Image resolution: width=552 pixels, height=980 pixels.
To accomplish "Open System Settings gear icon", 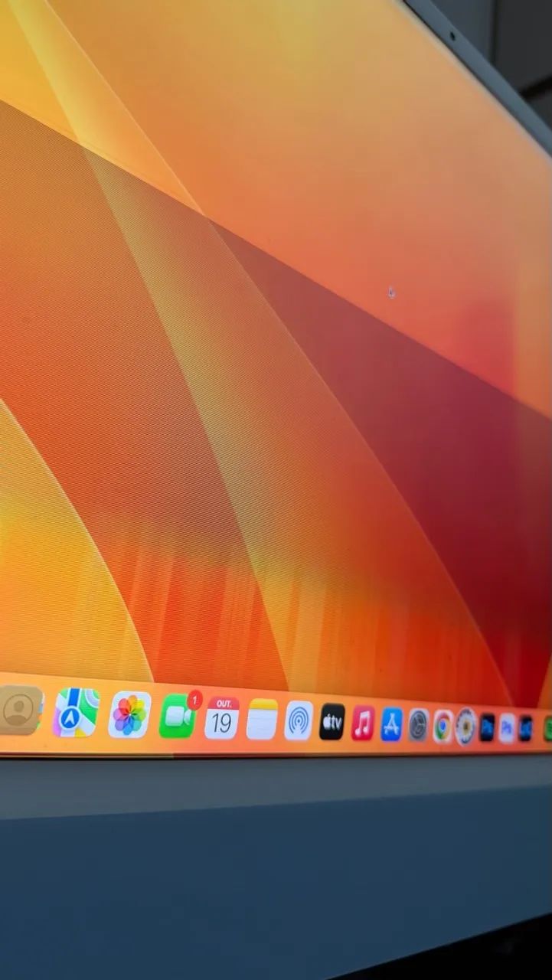I will [418, 725].
